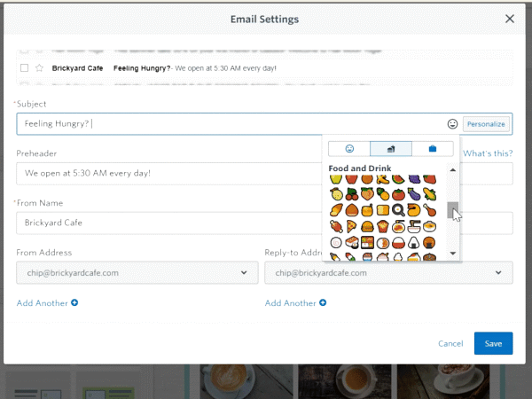
Task: Click the Personalize button
Action: 486,124
